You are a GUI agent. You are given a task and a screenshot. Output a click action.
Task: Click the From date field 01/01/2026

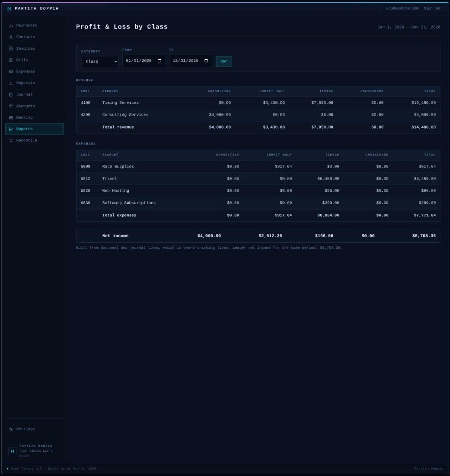coord(144,61)
